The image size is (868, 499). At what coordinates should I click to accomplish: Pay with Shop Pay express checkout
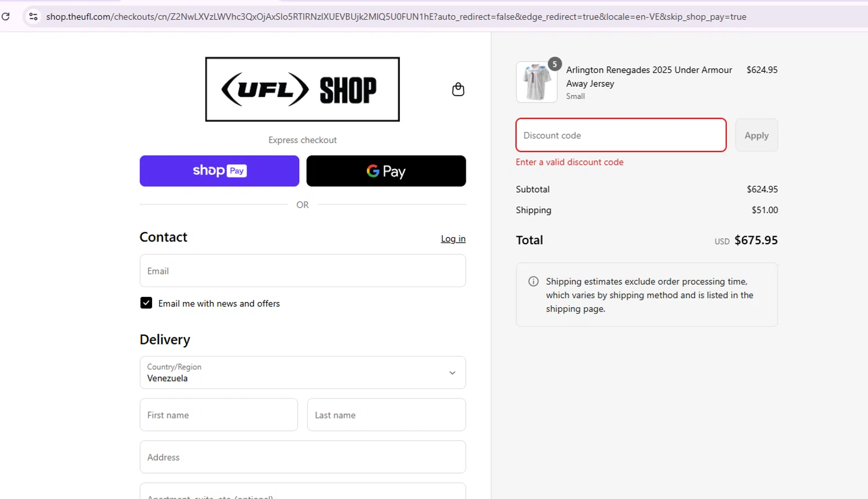(x=219, y=171)
